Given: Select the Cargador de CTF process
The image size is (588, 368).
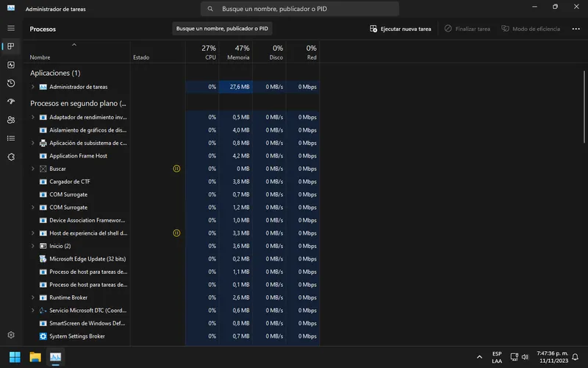Looking at the screenshot, I should (70, 182).
